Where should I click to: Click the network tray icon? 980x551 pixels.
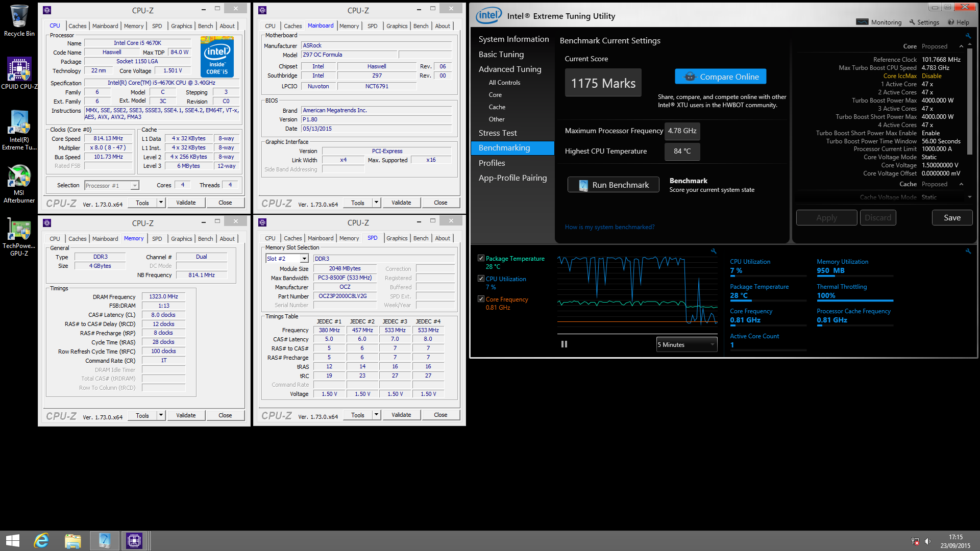(x=915, y=541)
